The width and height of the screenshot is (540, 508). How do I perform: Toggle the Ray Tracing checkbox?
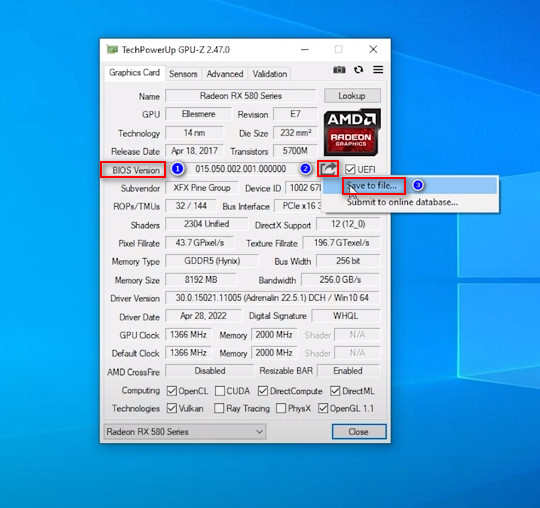[x=219, y=408]
